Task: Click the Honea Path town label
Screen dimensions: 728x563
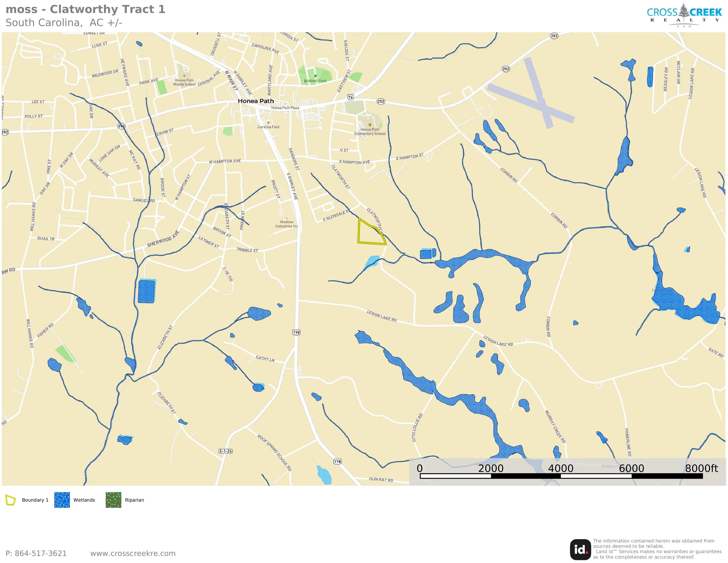Action: (x=256, y=101)
